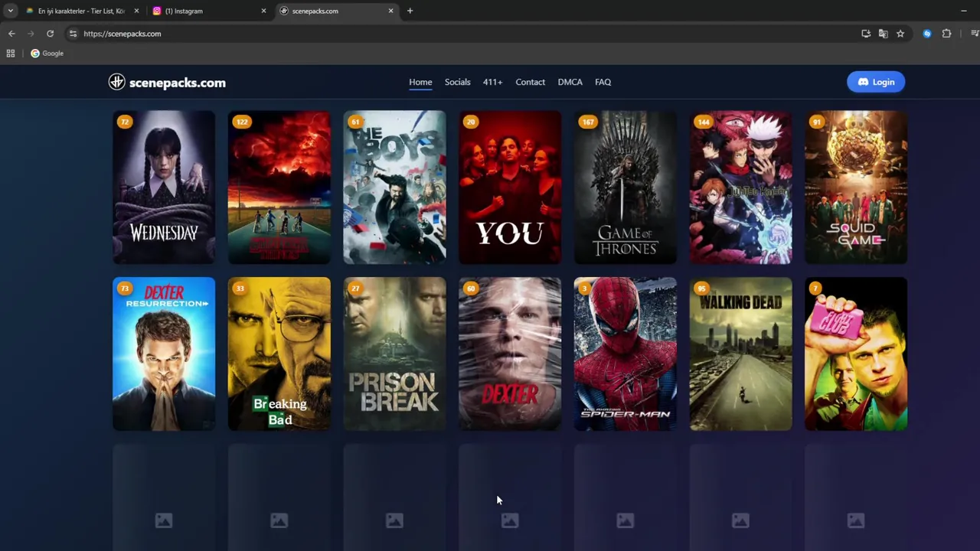
Task: Close the scenepacks.com tab
Action: pyautogui.click(x=391, y=11)
